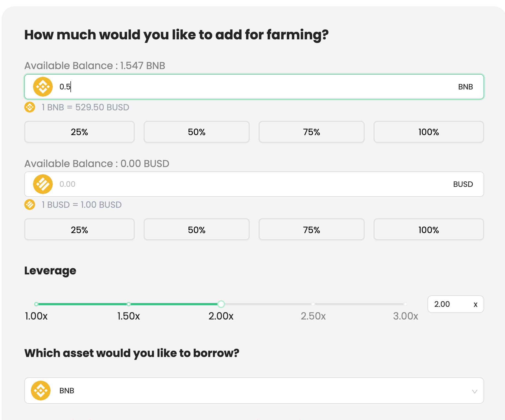The image size is (505, 420).
Task: Choose 75% of BNB balance
Action: click(312, 132)
